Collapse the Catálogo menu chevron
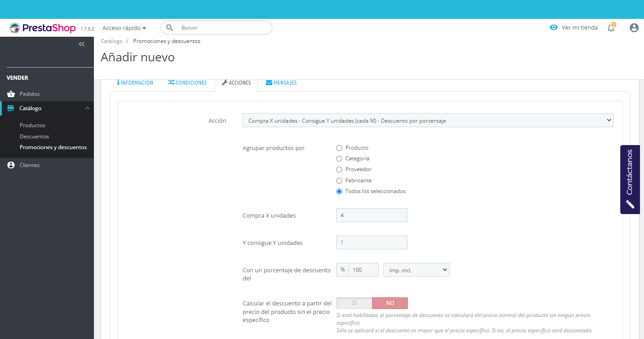The image size is (644, 339). (87, 108)
